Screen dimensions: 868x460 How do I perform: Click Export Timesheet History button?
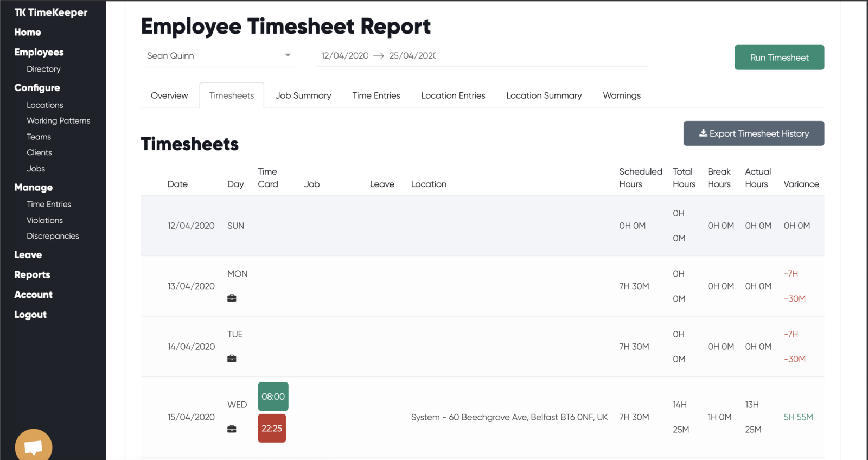point(754,133)
